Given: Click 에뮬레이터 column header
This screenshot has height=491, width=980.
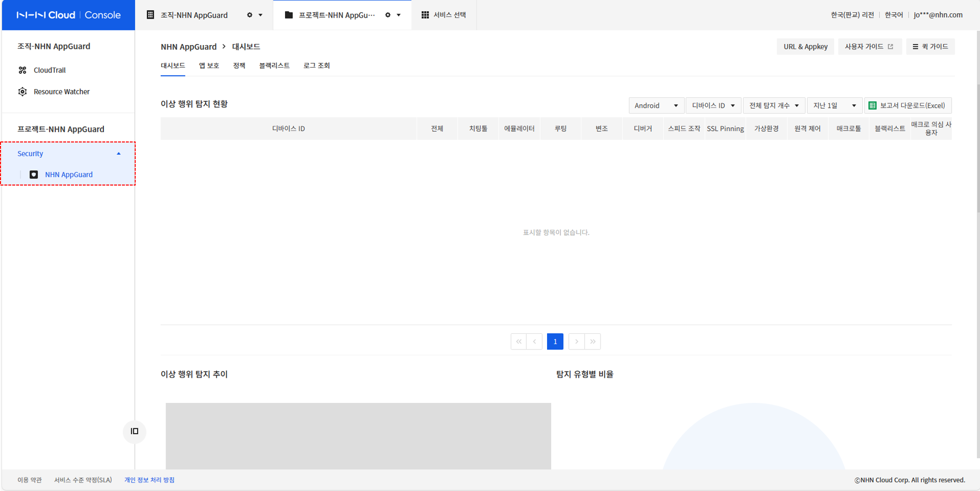Looking at the screenshot, I should click(x=519, y=129).
